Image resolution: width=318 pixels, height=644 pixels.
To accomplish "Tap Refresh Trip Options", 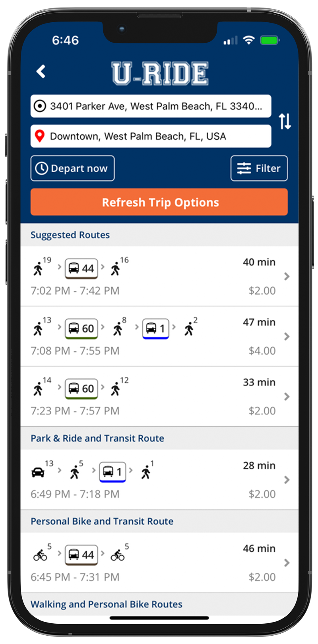I will [159, 202].
